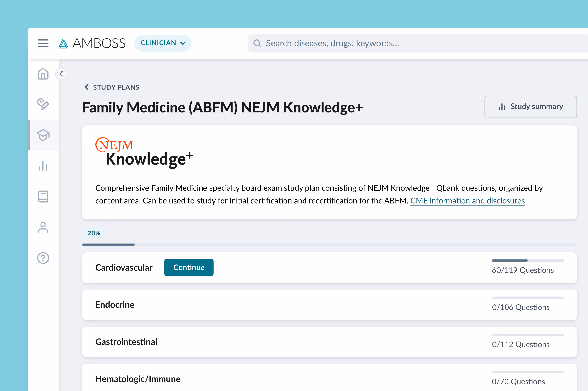Image resolution: width=588 pixels, height=391 pixels.
Task: Click the overall study plan progress bar
Action: [329, 245]
